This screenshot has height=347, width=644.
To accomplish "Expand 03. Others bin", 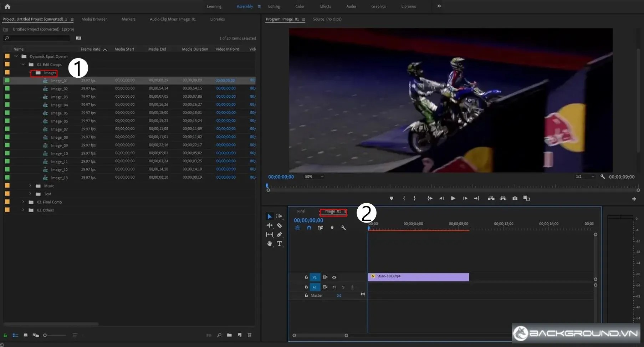I will 23,210.
